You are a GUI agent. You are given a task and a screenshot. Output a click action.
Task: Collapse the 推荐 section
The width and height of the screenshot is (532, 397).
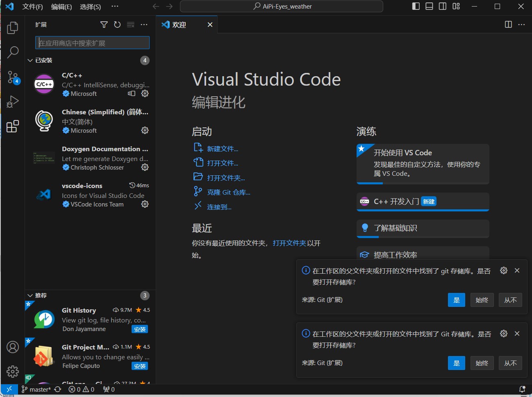click(90, 295)
